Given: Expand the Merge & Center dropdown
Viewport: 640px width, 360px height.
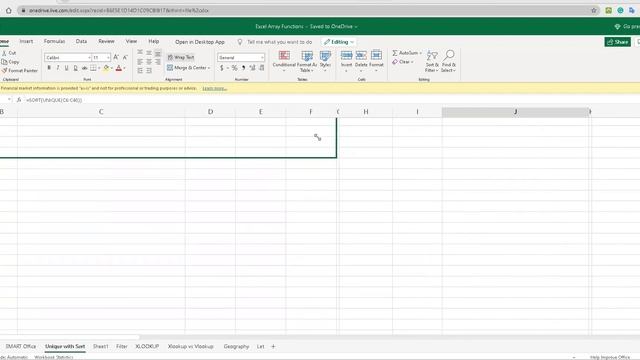Looking at the screenshot, I should click(x=209, y=68).
